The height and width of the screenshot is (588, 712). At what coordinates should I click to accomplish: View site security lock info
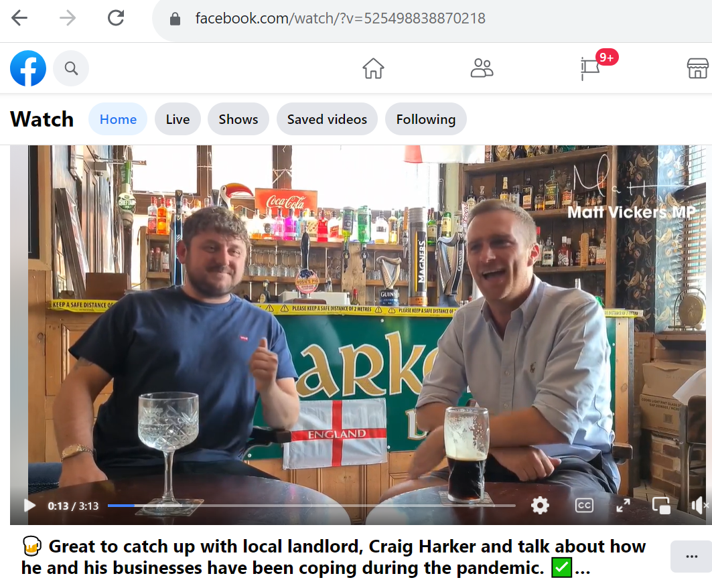(175, 19)
